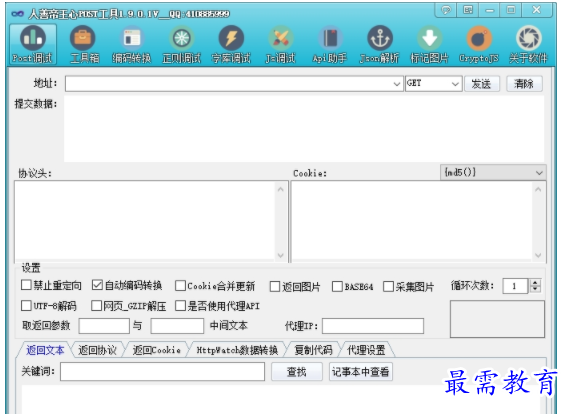
Task: Open the Js调试 tool
Action: point(280,44)
